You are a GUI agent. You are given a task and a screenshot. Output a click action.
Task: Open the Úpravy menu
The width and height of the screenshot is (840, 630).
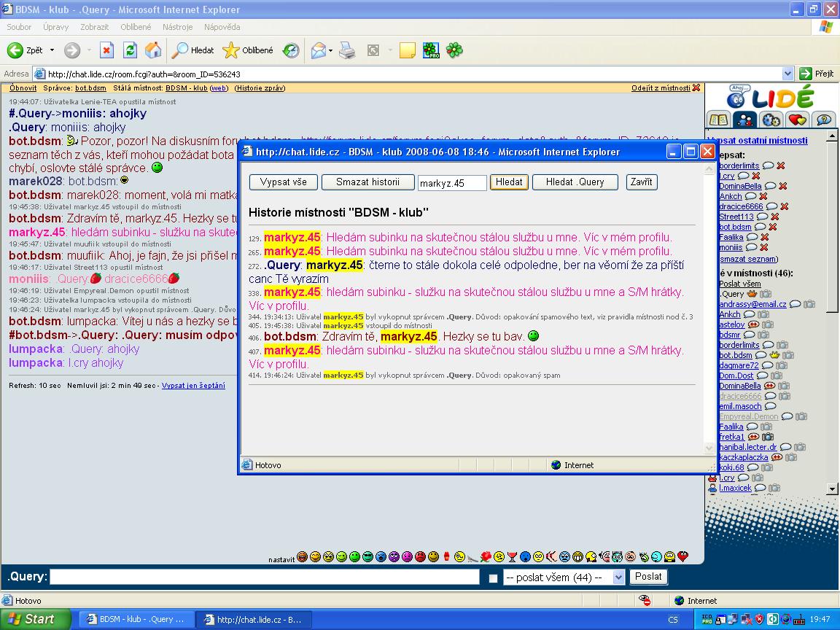(55, 27)
